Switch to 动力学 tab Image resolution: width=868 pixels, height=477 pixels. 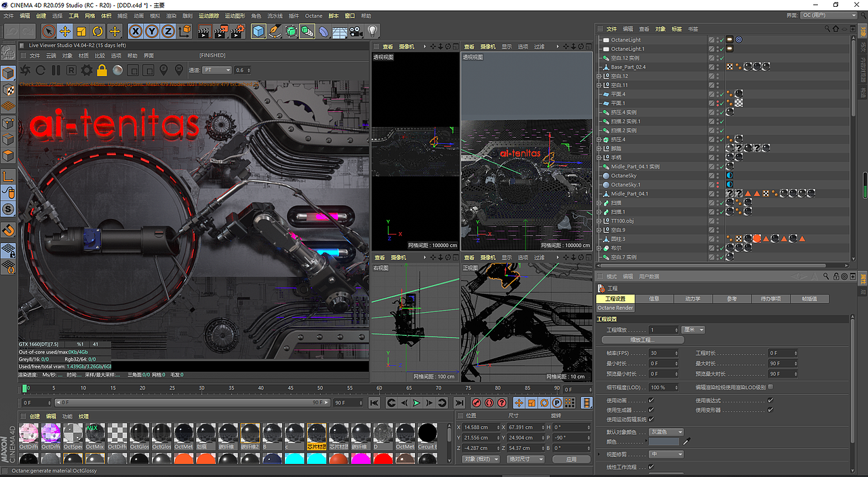coord(693,299)
